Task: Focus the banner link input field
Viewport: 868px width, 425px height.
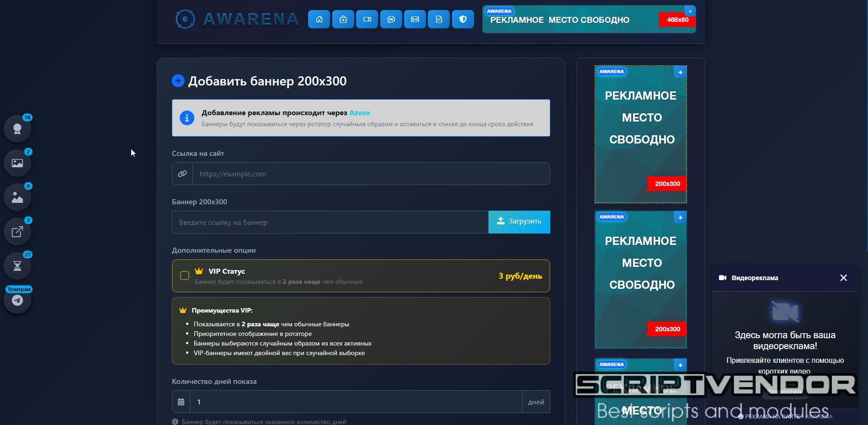Action: tap(330, 223)
